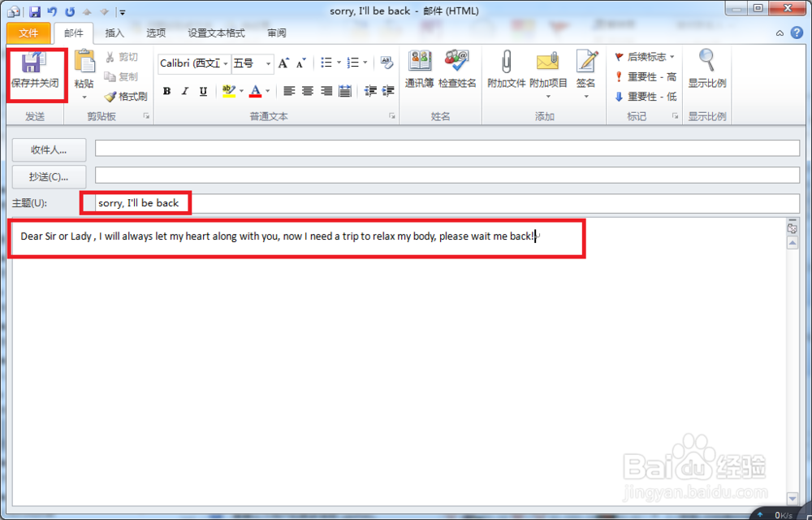Screen dimensions: 812x520
Task: Open the Tags (标记) group dialog launcher
Action: [x=675, y=116]
